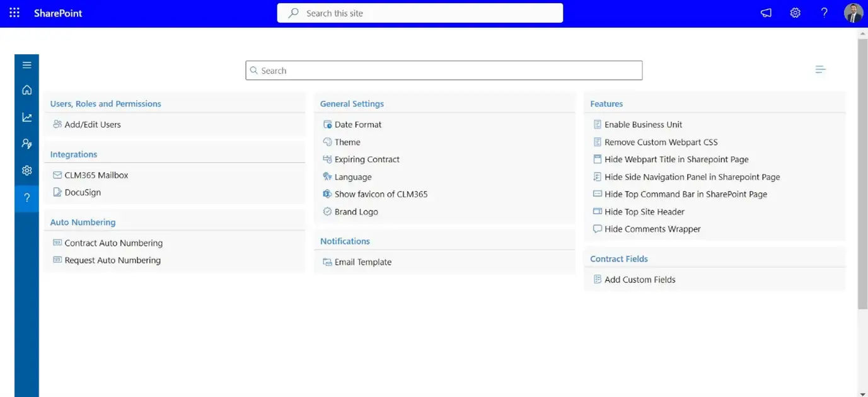The height and width of the screenshot is (397, 868).
Task: Open Language setting
Action: (x=353, y=177)
